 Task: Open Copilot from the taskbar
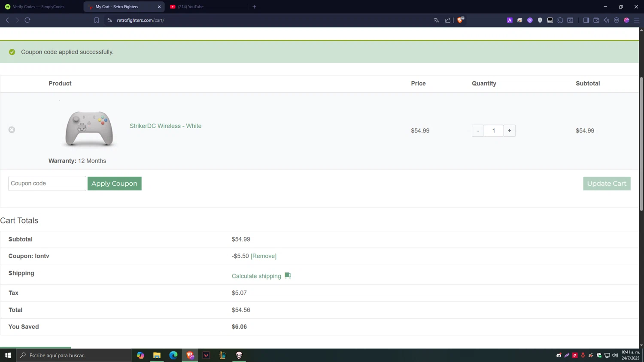tap(140, 355)
